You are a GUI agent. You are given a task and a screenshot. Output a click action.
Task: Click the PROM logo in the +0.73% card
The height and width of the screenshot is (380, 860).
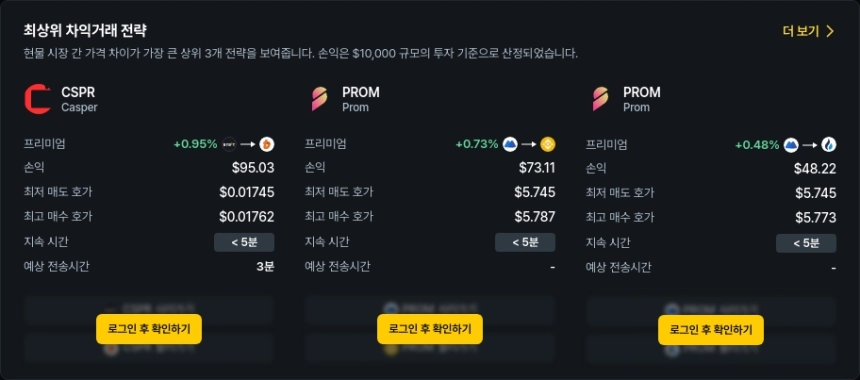click(319, 99)
